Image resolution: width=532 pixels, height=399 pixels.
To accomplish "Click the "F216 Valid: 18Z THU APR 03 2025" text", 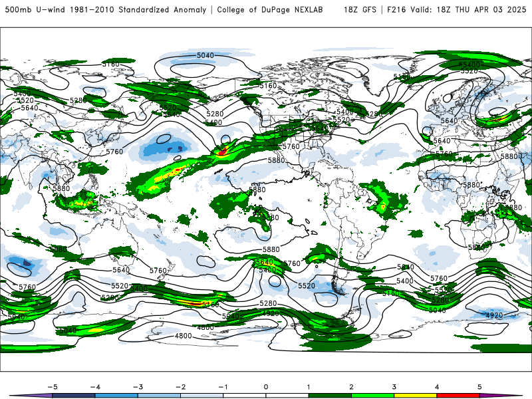I will coord(457,9).
